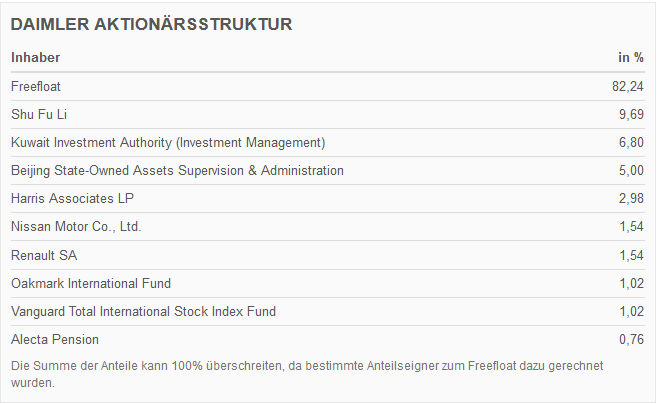
Task: Select the 9,69 percentage value
Action: click(x=631, y=114)
